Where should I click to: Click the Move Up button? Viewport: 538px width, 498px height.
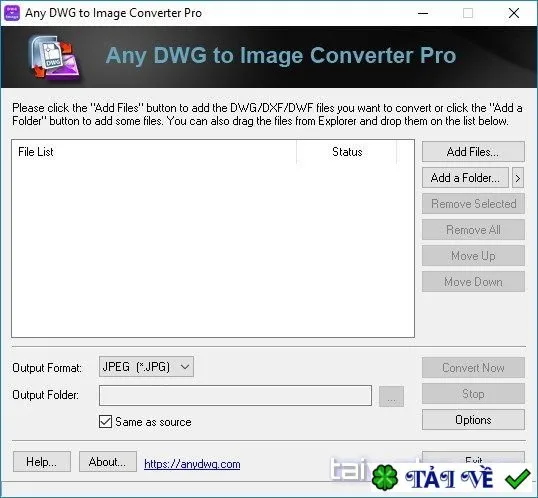pyautogui.click(x=473, y=256)
